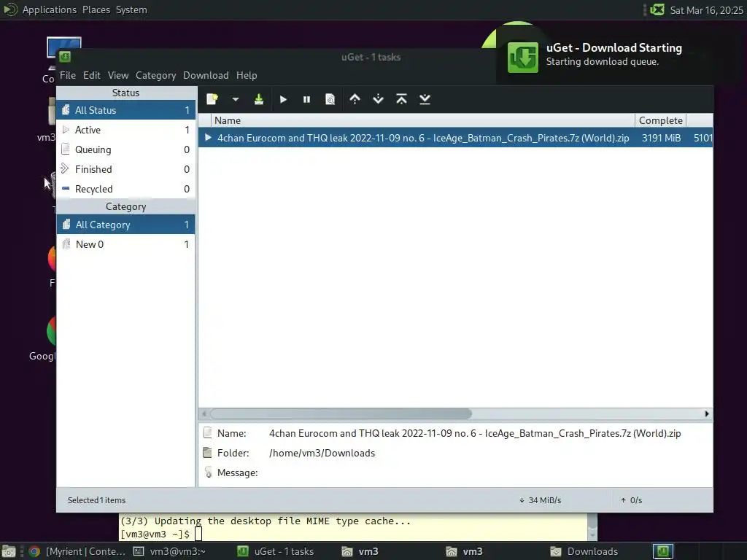
Task: Select the Queuing status filter
Action: click(125, 149)
